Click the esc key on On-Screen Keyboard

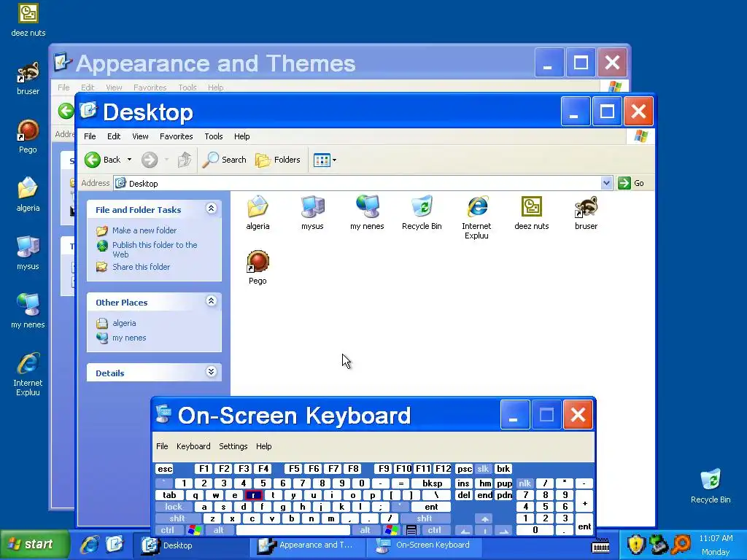point(165,469)
